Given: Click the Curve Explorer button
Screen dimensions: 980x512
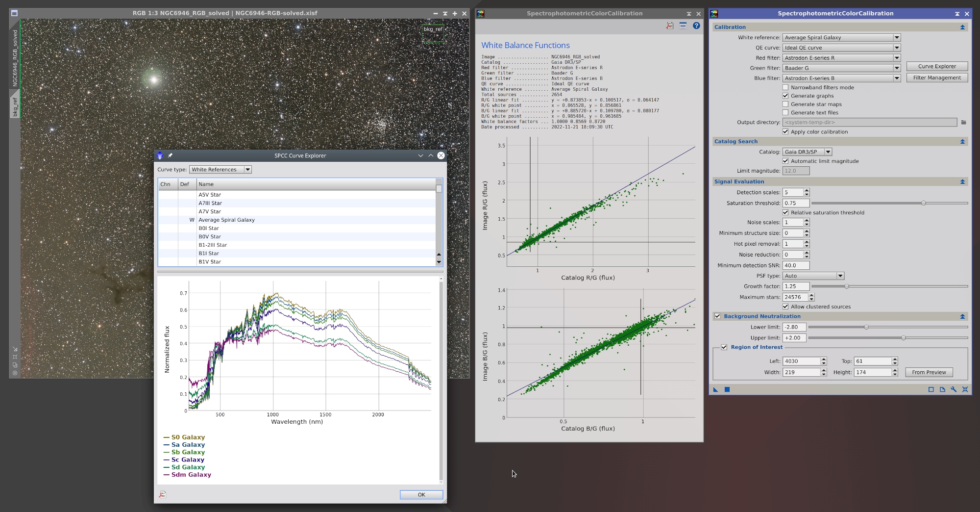Looking at the screenshot, I should (937, 66).
